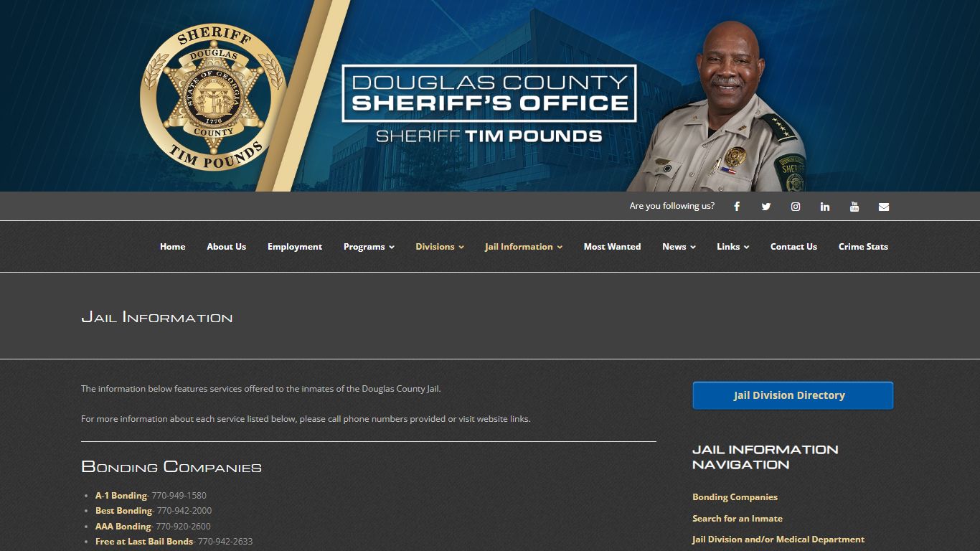The image size is (980, 551).
Task: Open the Facebook social icon
Action: click(737, 207)
